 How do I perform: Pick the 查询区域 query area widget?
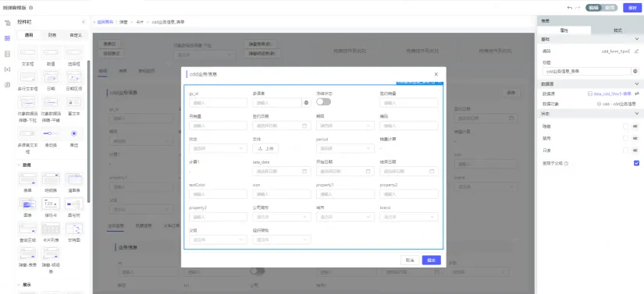(28, 232)
